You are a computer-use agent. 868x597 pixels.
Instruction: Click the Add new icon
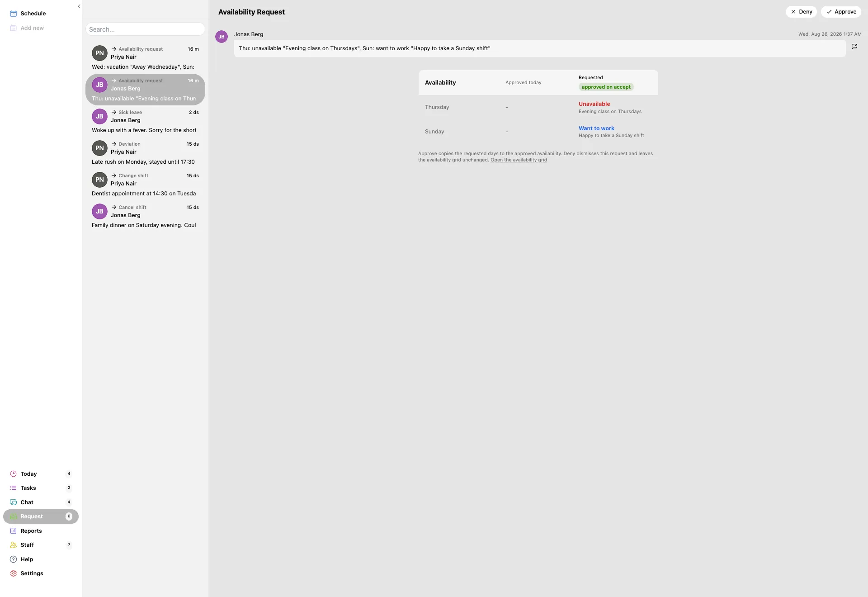click(x=14, y=28)
